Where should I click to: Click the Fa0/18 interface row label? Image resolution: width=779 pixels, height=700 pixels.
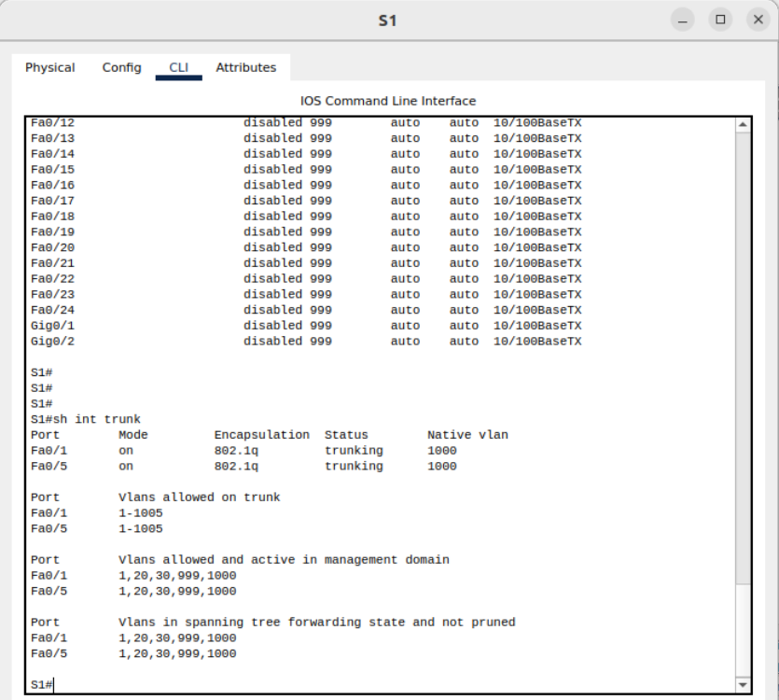(x=52, y=217)
